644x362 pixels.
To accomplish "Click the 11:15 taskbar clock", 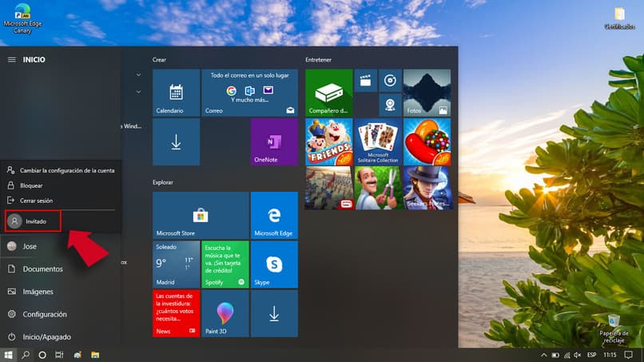I will pos(610,355).
